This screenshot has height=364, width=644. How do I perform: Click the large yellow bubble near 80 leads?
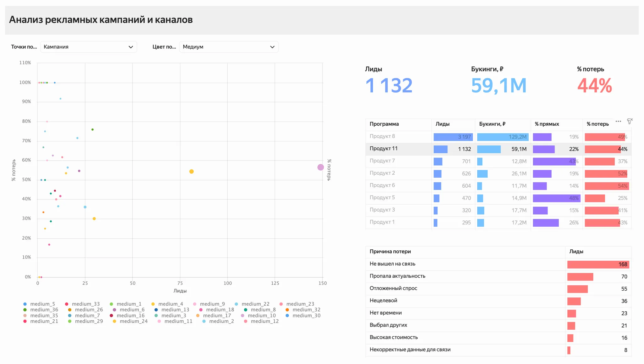tap(192, 172)
